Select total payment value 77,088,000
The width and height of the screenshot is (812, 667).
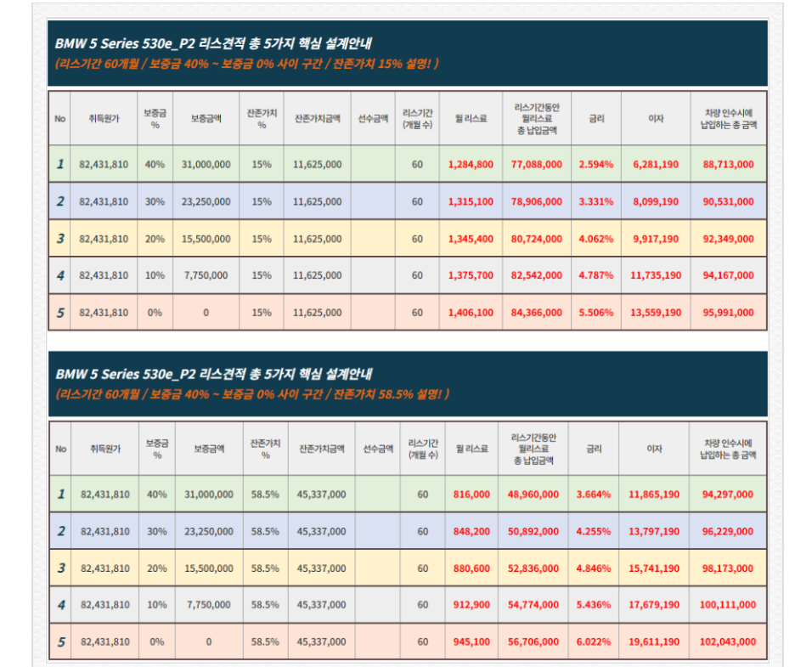point(537,164)
